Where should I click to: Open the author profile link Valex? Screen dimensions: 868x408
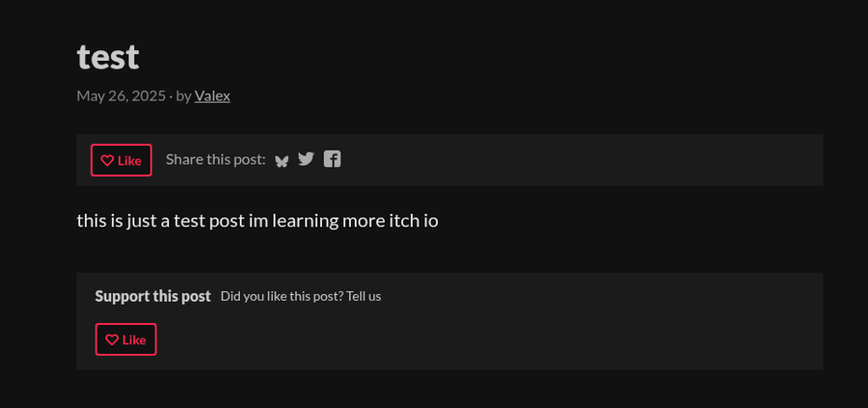[x=212, y=95]
